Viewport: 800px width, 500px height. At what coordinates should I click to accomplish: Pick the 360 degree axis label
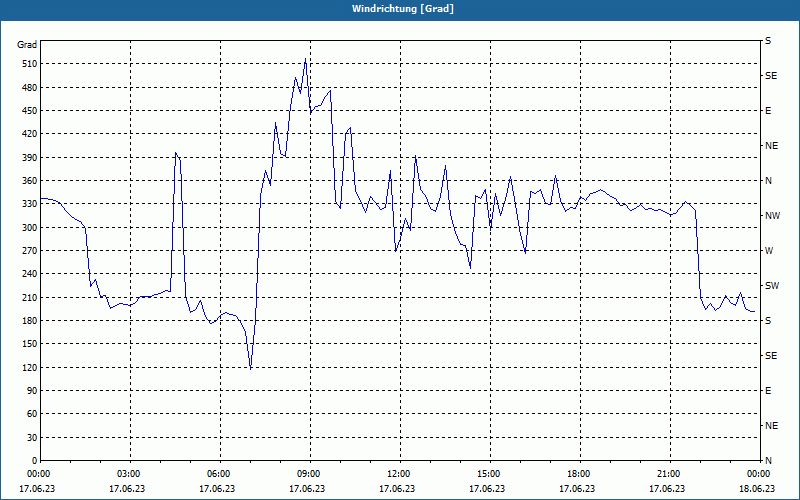[x=30, y=181]
